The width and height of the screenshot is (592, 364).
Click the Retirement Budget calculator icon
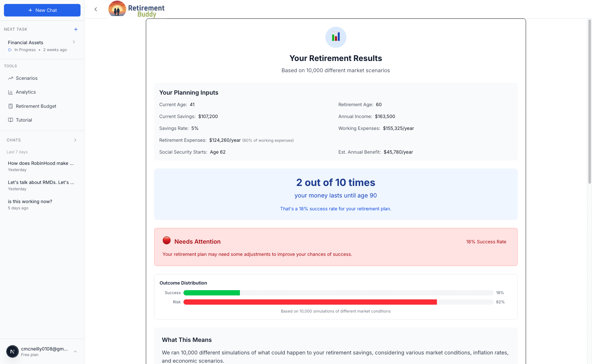point(11,106)
